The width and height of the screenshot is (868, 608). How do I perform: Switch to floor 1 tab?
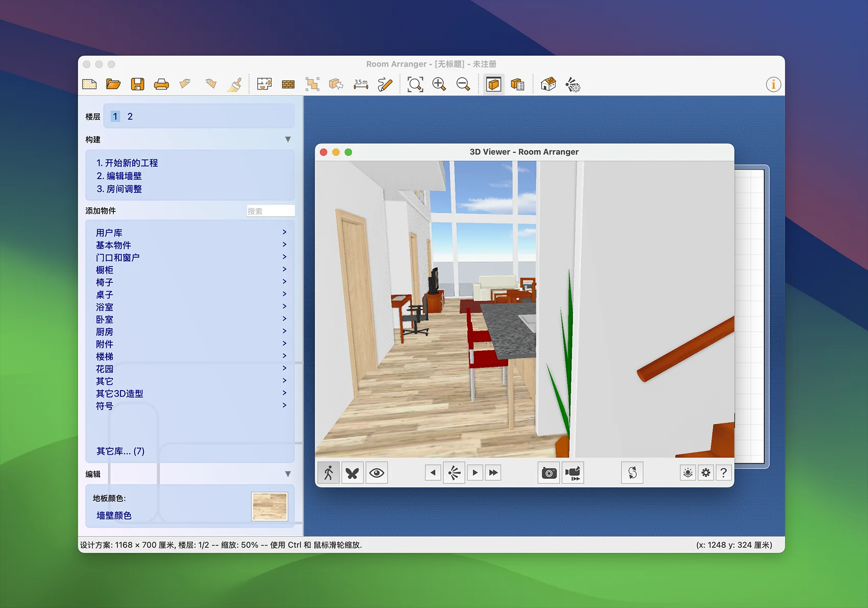(115, 116)
